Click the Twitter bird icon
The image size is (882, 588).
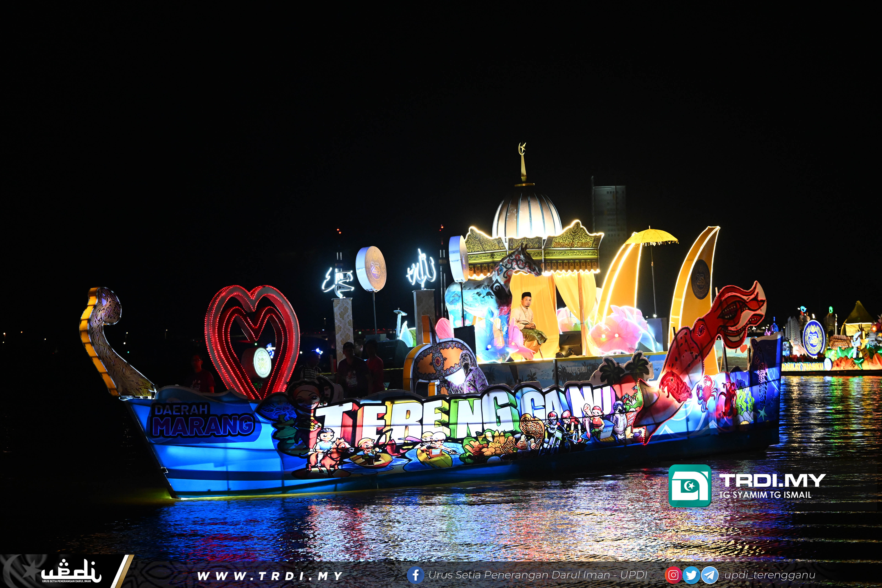(691, 575)
